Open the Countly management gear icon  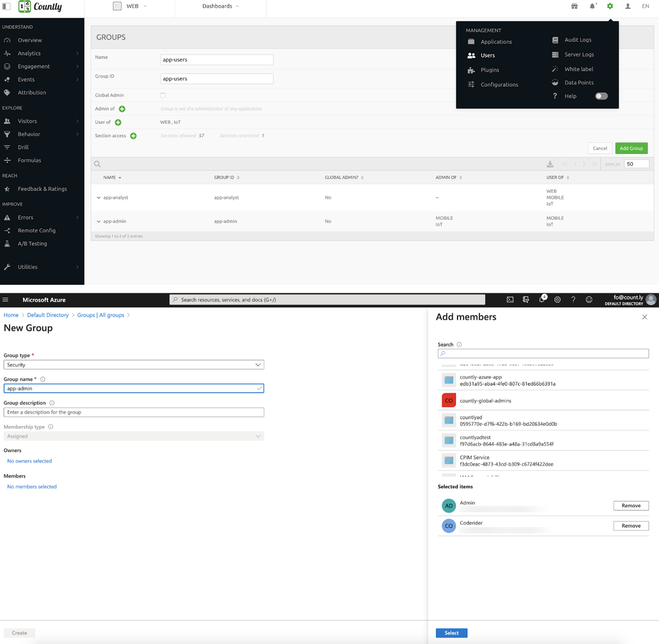(x=610, y=6)
